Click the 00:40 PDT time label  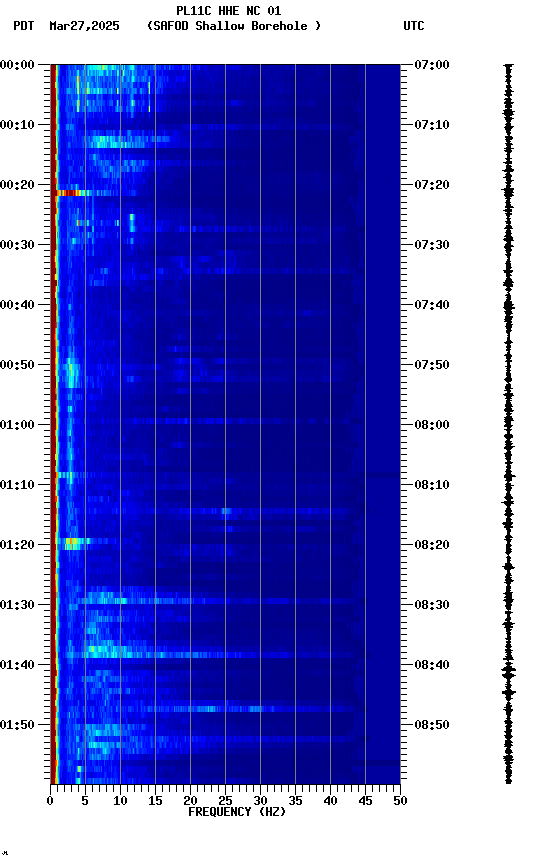17,305
